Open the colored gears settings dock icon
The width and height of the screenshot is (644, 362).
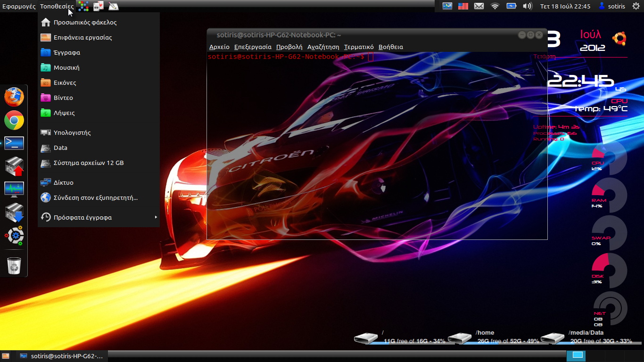pyautogui.click(x=14, y=235)
